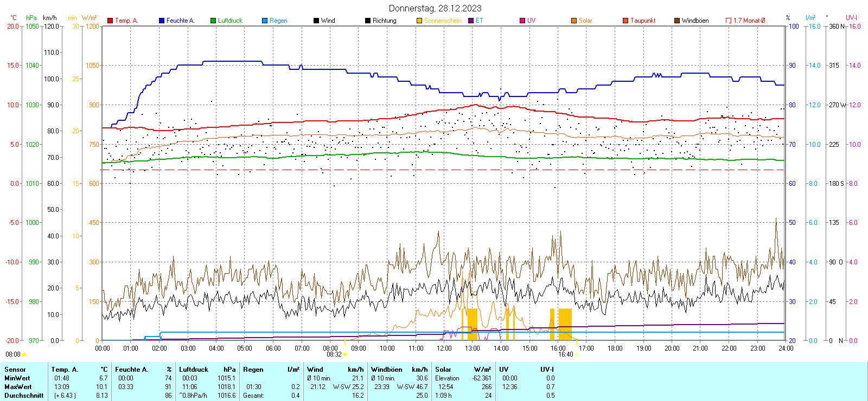
Task: Click the purple ET legend marker
Action: [471, 21]
